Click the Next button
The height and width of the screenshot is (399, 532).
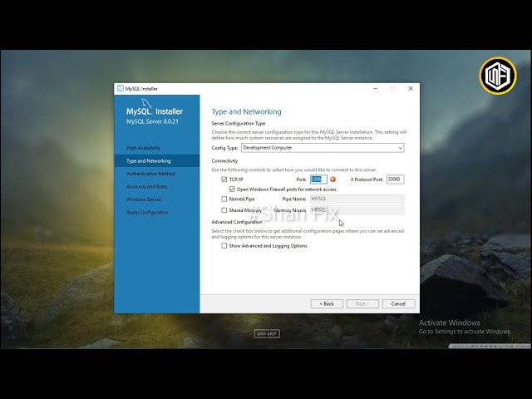pyautogui.click(x=362, y=303)
